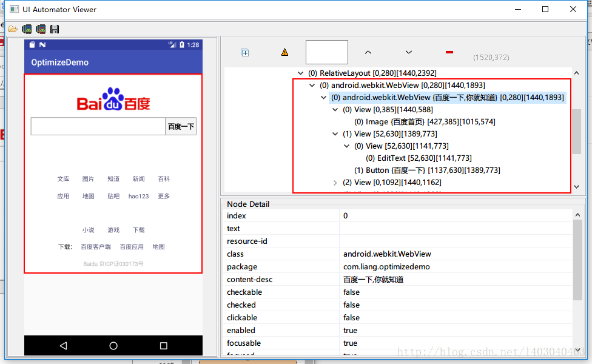
Task: Click the 文库 link in the screenshot
Action: (63, 179)
